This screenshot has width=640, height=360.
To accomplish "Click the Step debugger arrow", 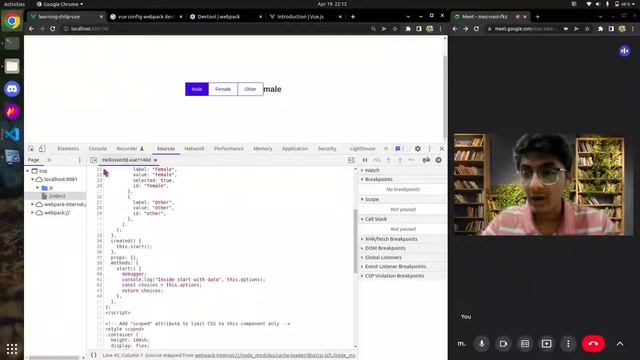I will coord(412,160).
